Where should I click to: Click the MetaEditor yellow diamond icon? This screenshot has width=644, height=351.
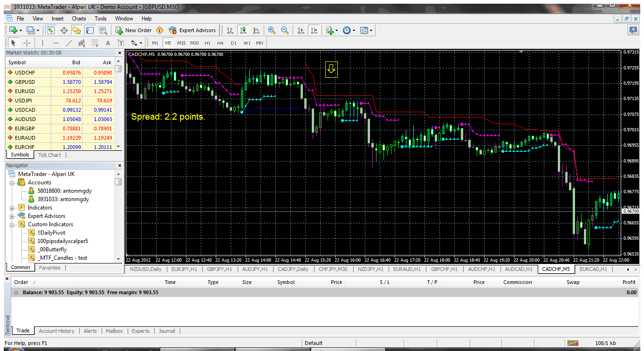160,30
